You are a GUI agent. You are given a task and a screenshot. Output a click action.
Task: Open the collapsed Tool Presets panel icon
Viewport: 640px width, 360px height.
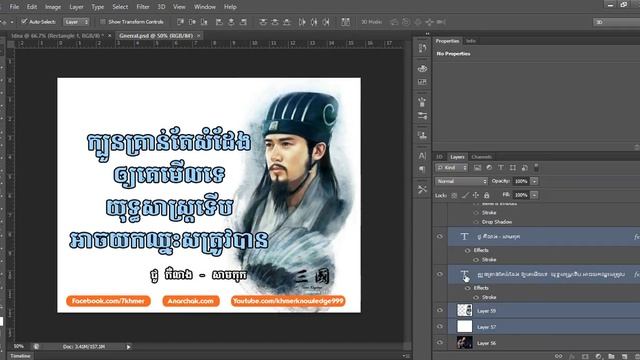[422, 189]
